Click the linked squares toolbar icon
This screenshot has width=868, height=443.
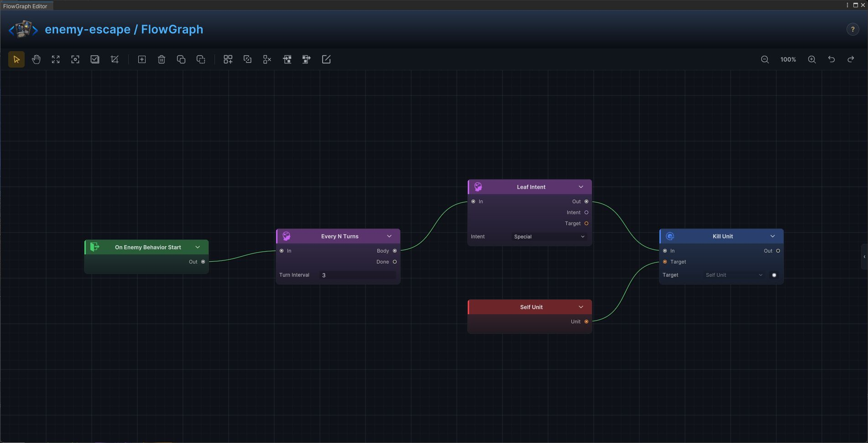(247, 59)
